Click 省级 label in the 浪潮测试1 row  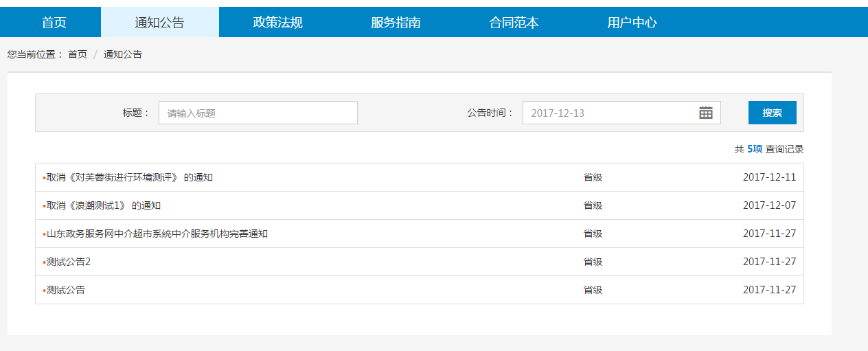tap(593, 205)
